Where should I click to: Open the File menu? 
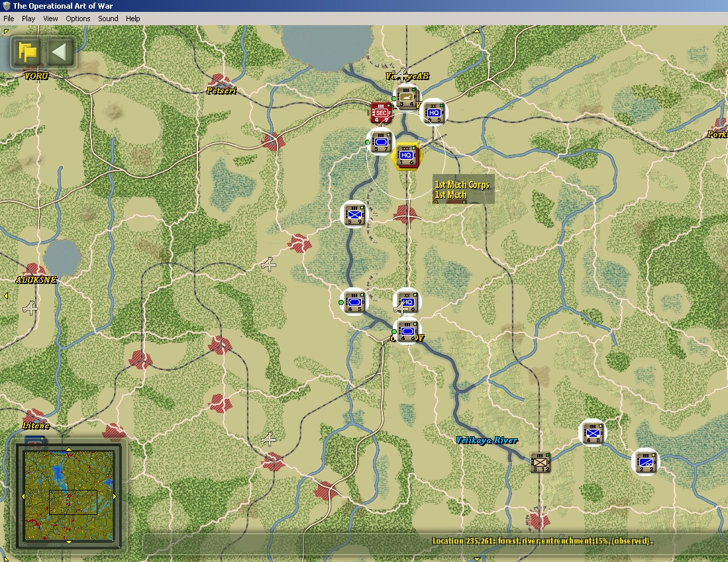pyautogui.click(x=9, y=19)
